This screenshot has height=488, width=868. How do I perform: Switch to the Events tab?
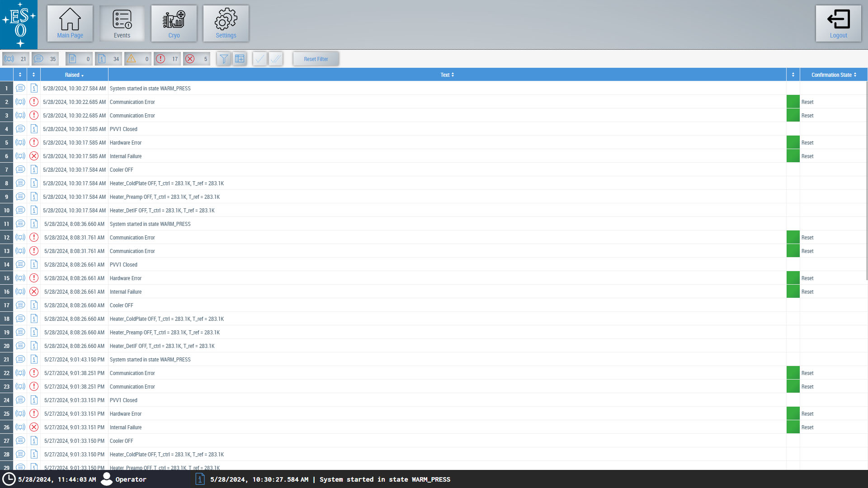122,23
